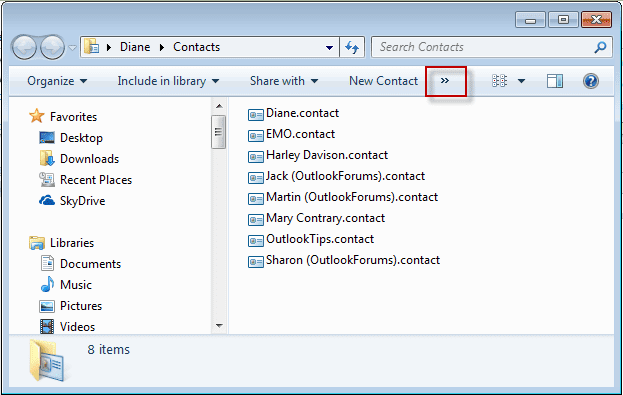Click the Libraries folder icon
This screenshot has height=395, width=623.
pos(37,243)
